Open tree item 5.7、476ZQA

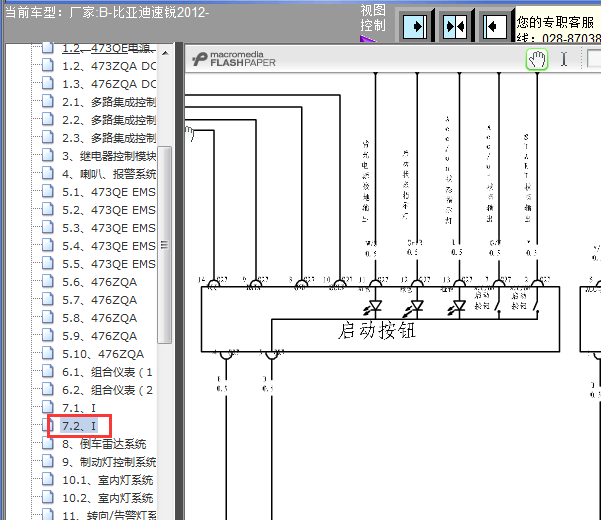coord(99,300)
